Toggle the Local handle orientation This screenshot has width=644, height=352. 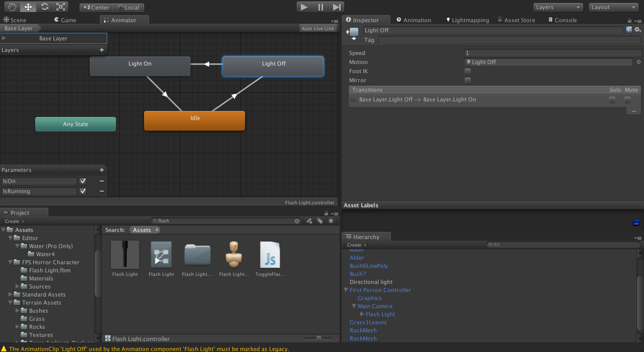128,8
